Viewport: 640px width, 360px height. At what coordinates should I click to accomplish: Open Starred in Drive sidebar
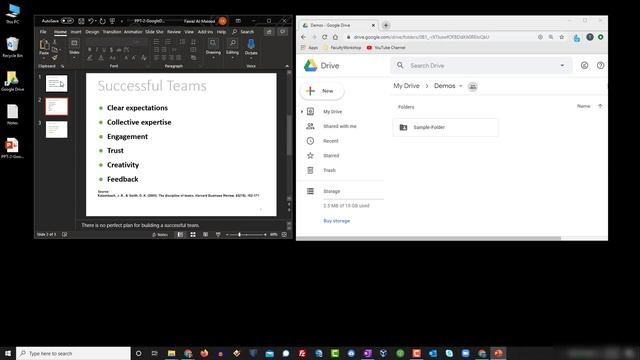click(331, 156)
